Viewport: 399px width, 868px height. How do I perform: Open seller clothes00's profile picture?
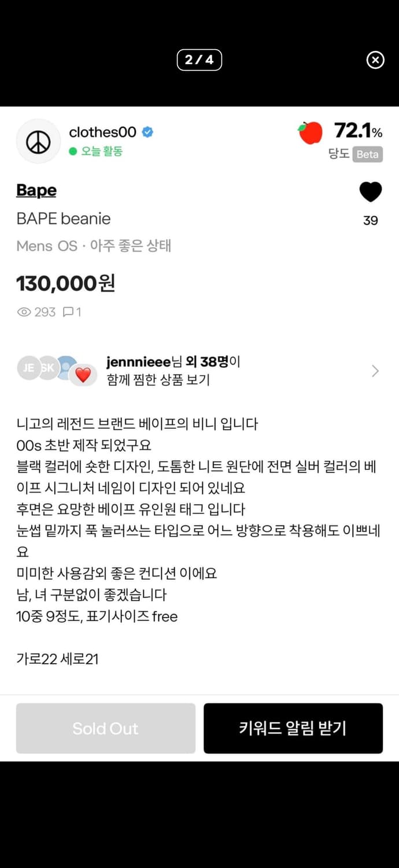[38, 141]
